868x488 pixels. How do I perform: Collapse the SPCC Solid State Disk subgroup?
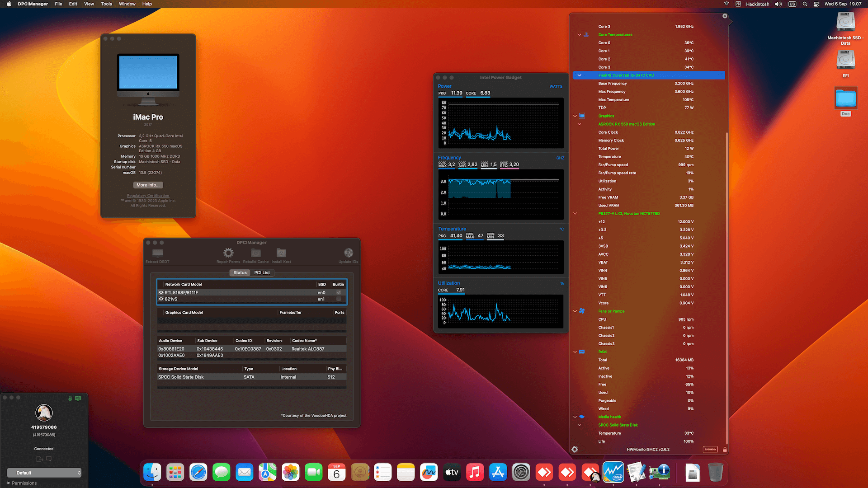coord(580,425)
